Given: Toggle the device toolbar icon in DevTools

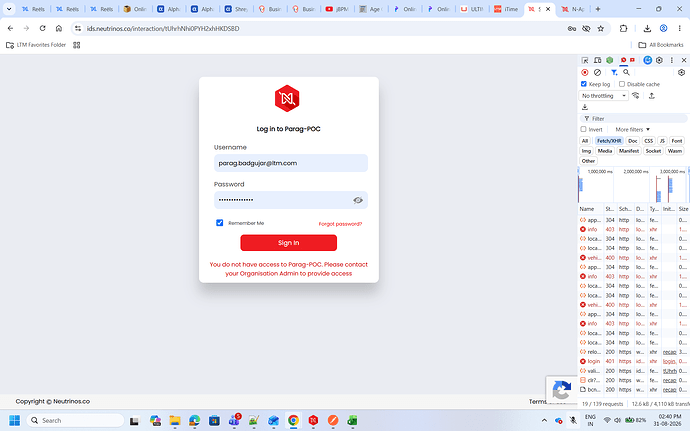Looking at the screenshot, I should [597, 60].
